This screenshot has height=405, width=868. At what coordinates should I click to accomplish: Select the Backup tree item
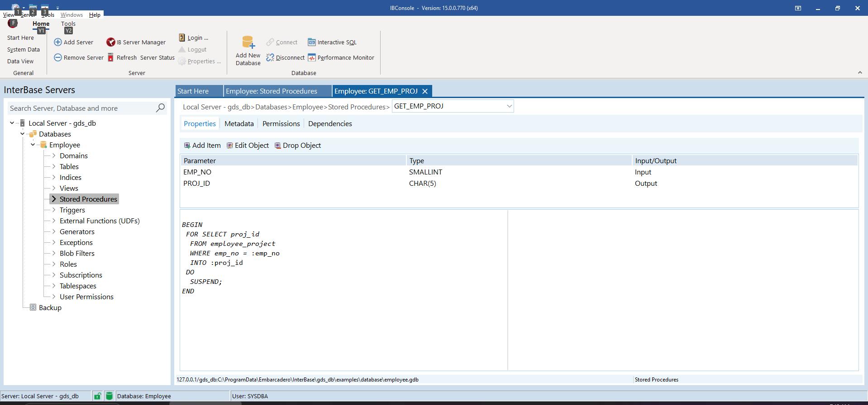pyautogui.click(x=50, y=307)
